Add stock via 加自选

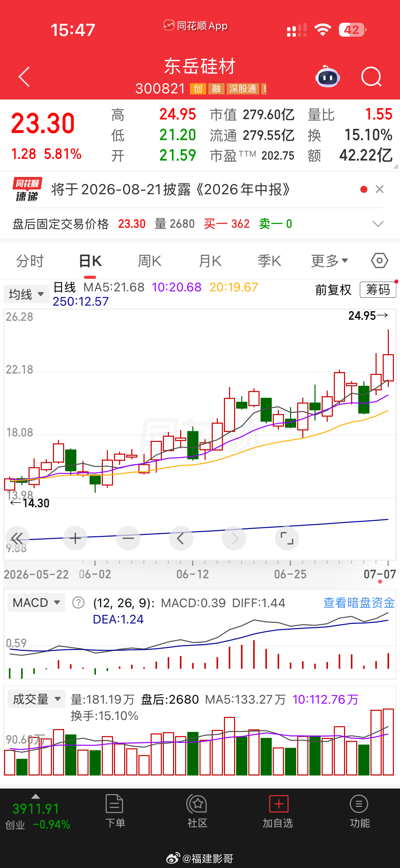[x=278, y=812]
